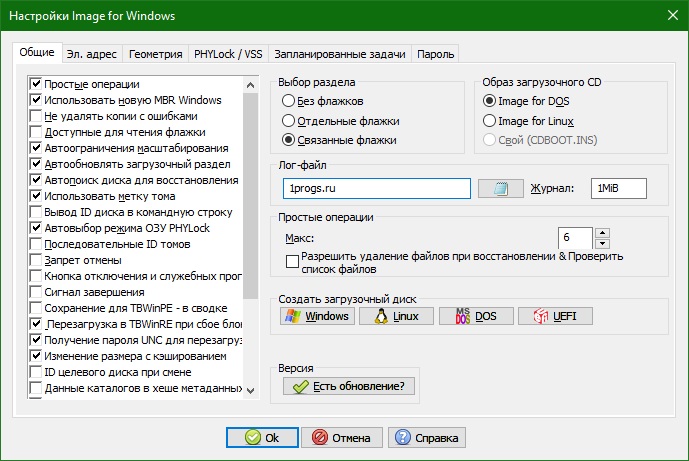Image resolution: width=689 pixels, height=461 pixels.
Task: Enable Вывод ID диска в командную строку
Action: point(36,212)
